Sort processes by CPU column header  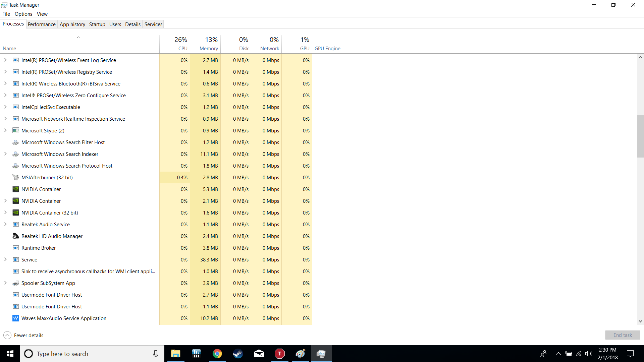(x=180, y=44)
